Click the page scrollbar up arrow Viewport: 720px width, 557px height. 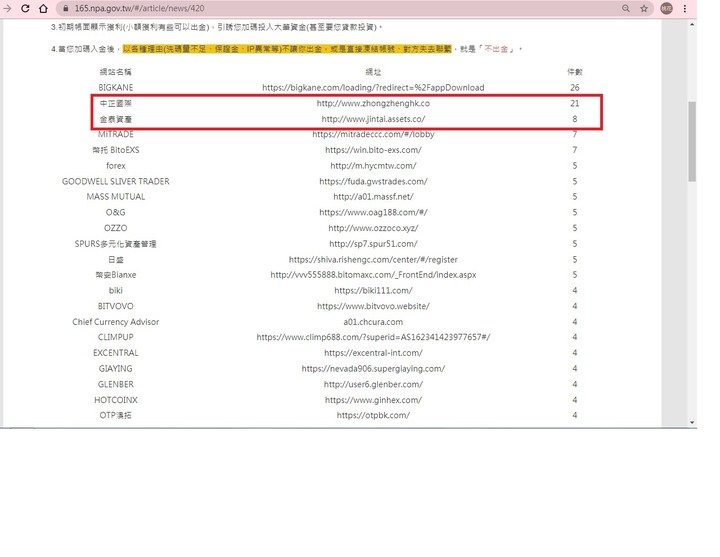(x=692, y=24)
